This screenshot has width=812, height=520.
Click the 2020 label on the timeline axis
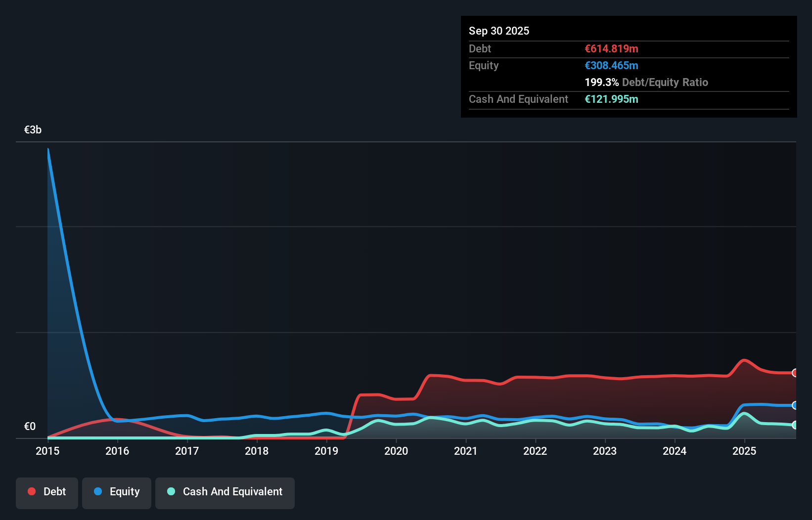(x=396, y=451)
